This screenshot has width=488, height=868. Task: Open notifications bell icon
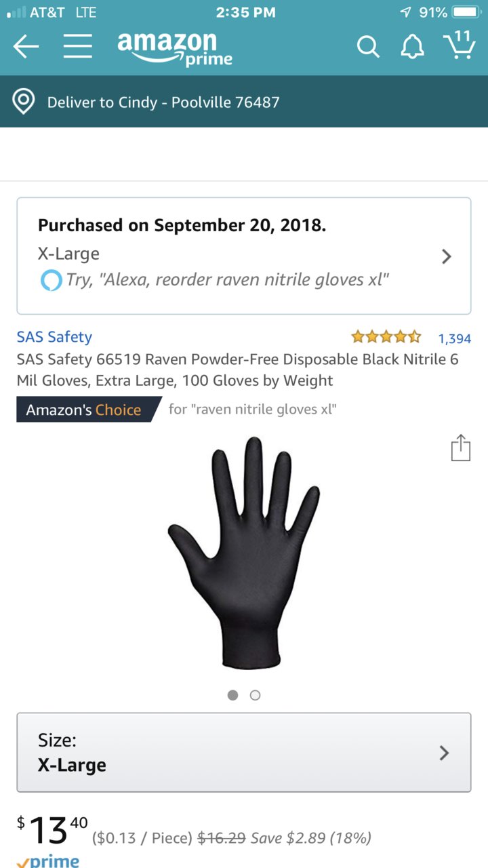pos(412,47)
